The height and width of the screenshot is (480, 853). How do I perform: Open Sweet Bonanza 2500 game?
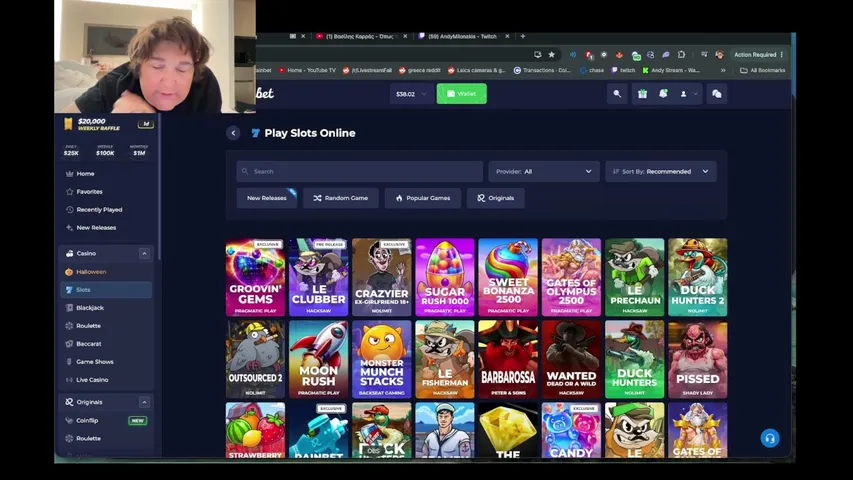click(x=508, y=277)
